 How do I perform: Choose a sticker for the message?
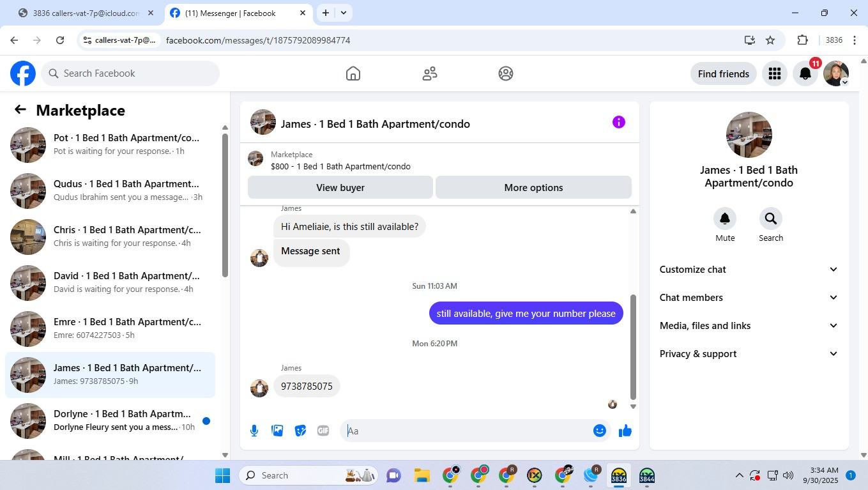[300, 431]
